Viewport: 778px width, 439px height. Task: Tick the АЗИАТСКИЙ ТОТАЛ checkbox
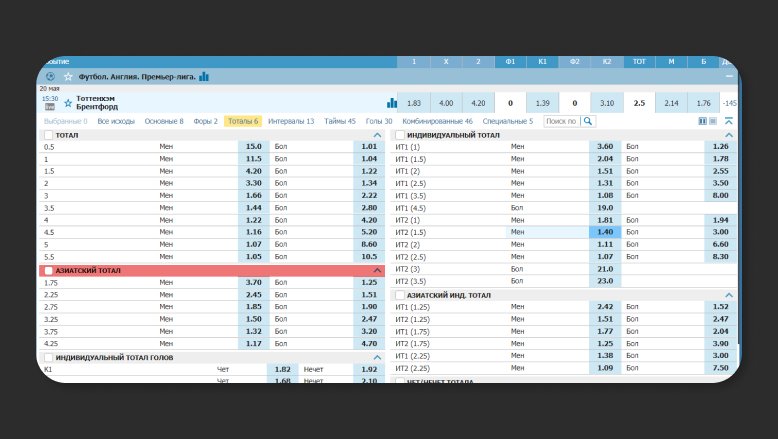[x=48, y=271]
